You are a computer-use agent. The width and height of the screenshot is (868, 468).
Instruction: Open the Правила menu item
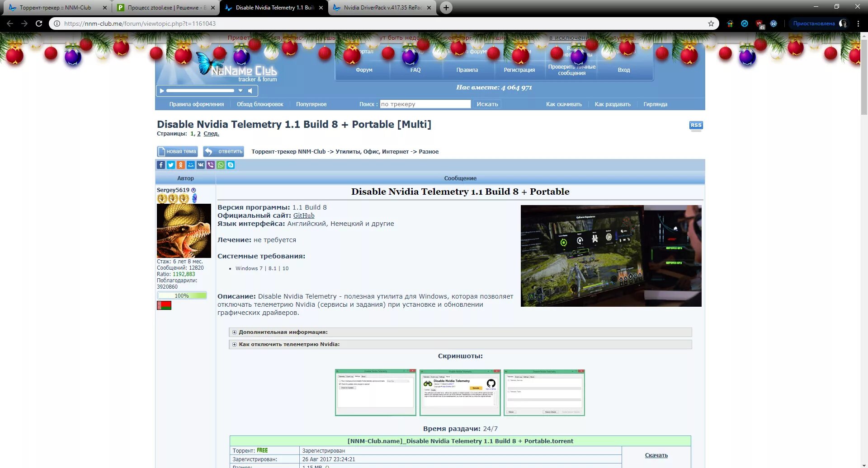467,70
